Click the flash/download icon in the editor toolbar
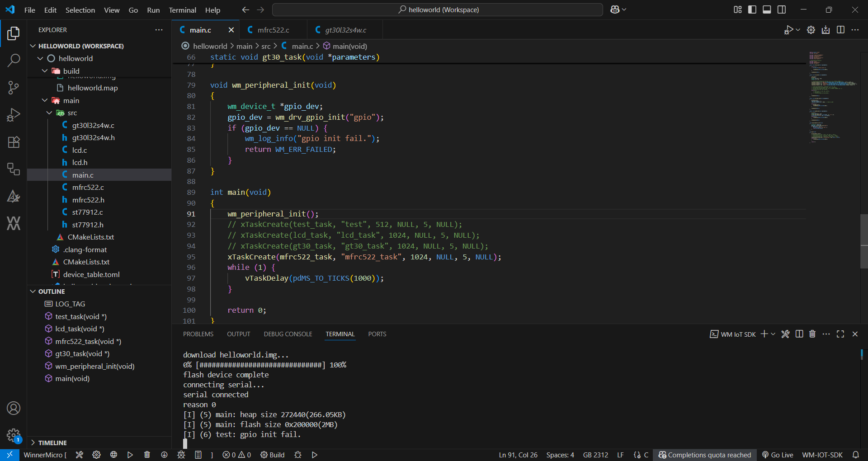The image size is (868, 461). pos(826,30)
